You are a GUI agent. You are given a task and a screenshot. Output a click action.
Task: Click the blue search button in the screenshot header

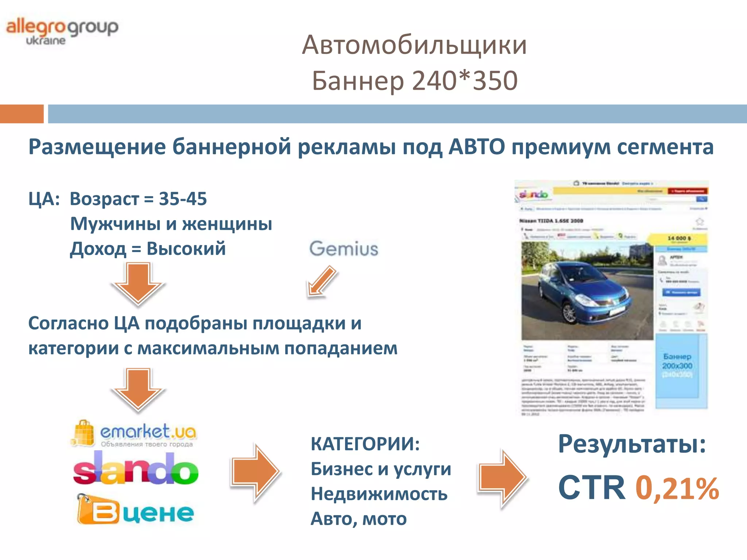702,199
